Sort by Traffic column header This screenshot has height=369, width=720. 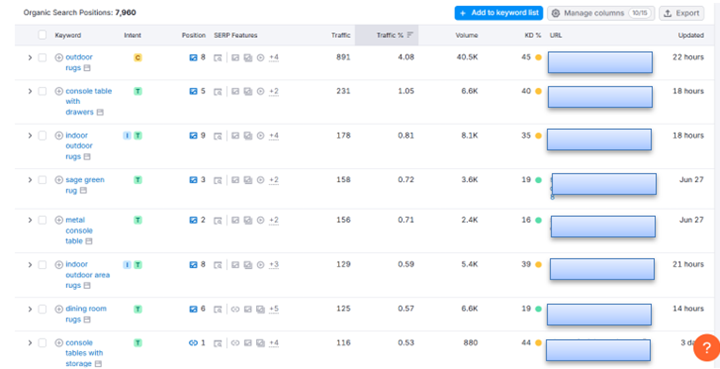pos(342,35)
